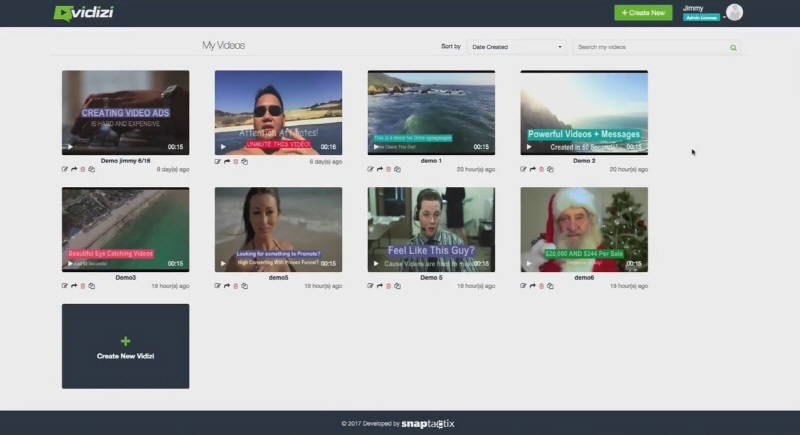Delete the Demo3 beach video
This screenshot has width=800, height=435.
(x=83, y=286)
